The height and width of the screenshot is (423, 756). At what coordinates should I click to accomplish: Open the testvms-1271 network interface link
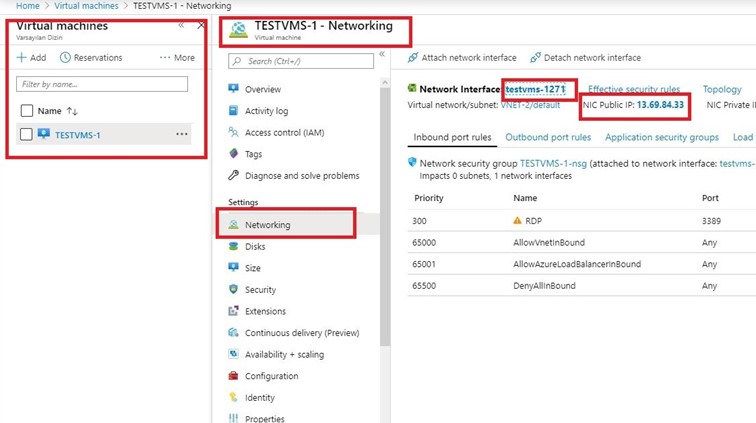pos(535,89)
